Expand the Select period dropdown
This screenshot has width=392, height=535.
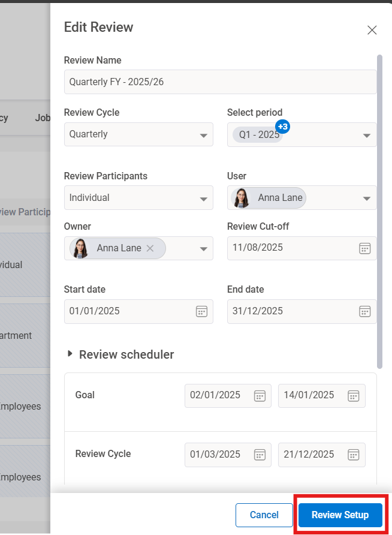click(x=366, y=135)
